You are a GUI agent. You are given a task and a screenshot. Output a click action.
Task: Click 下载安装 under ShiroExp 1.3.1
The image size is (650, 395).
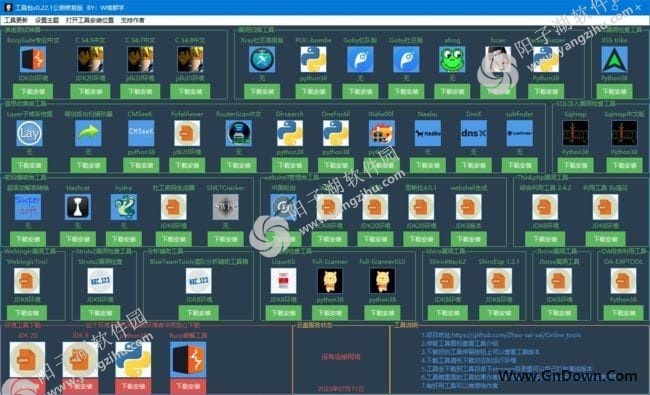pyautogui.click(x=499, y=313)
